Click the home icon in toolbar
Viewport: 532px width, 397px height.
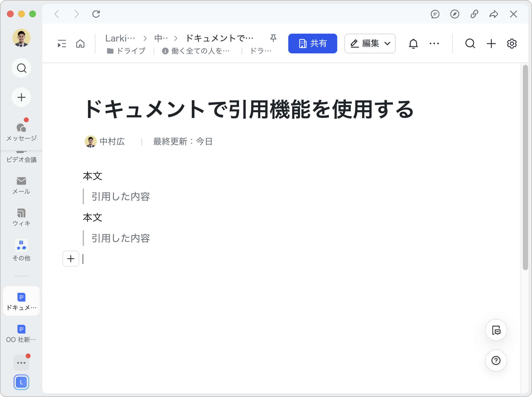click(80, 44)
